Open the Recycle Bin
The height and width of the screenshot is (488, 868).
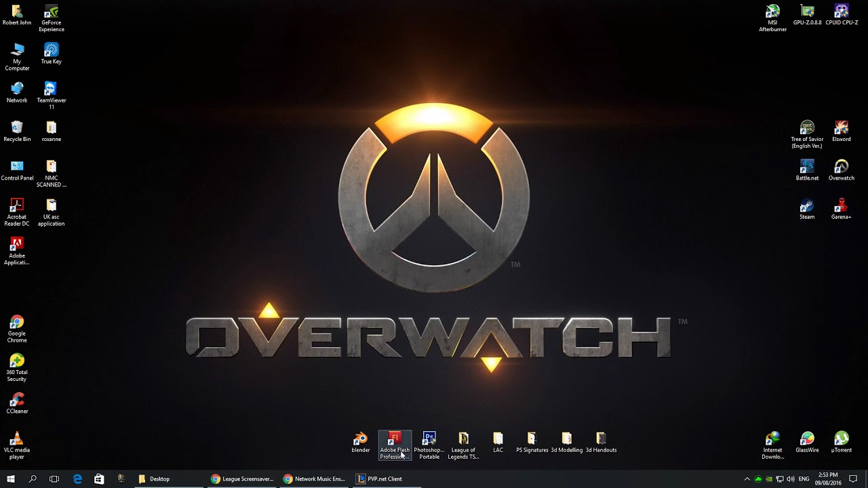pos(17,131)
